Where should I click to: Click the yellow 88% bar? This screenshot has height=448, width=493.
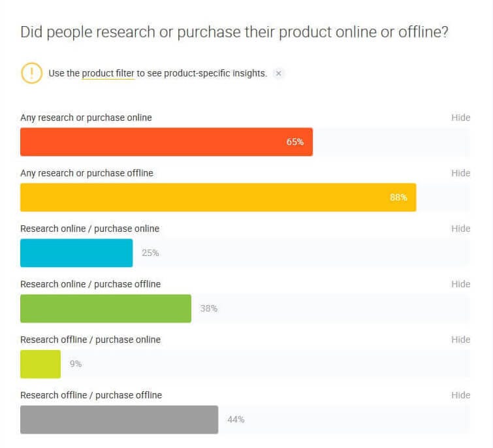[x=218, y=197]
